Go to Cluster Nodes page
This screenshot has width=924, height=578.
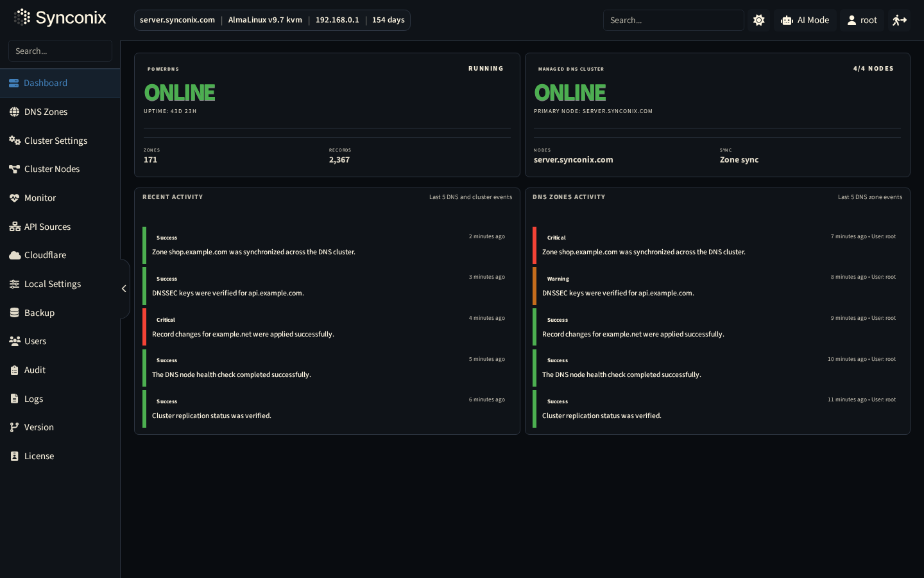pos(60,169)
